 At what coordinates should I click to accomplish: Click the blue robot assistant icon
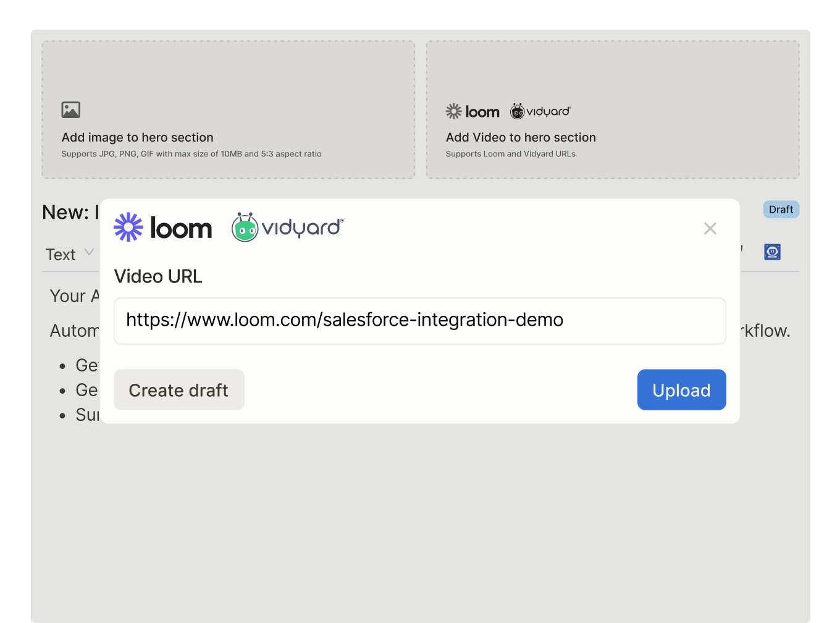[772, 252]
